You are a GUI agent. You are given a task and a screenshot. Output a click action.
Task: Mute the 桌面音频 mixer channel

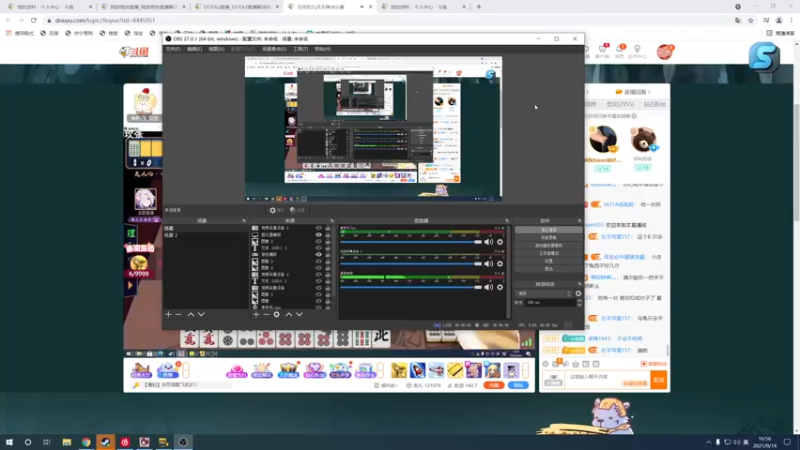[489, 287]
